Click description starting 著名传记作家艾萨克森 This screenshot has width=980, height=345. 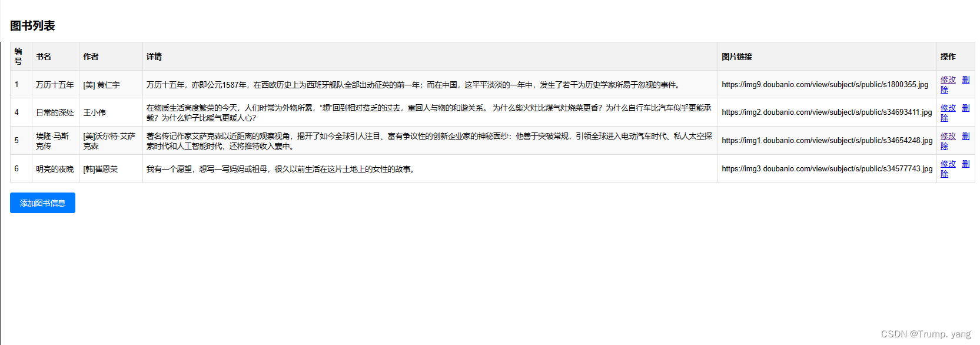coord(429,141)
